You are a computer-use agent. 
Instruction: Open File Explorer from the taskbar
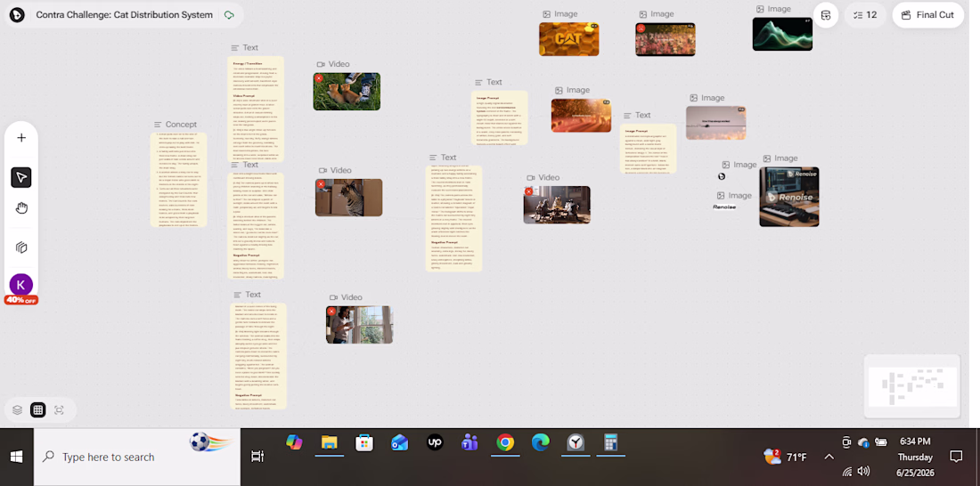(330, 443)
